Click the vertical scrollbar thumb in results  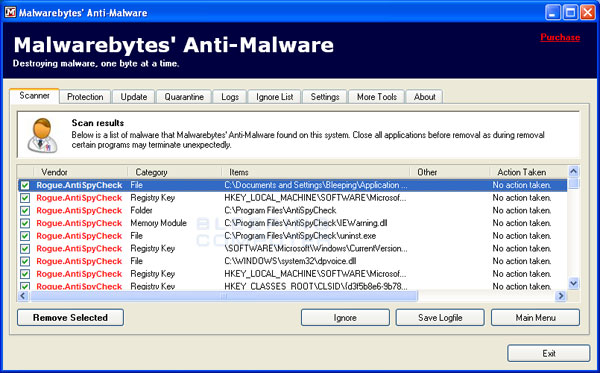tap(574, 183)
